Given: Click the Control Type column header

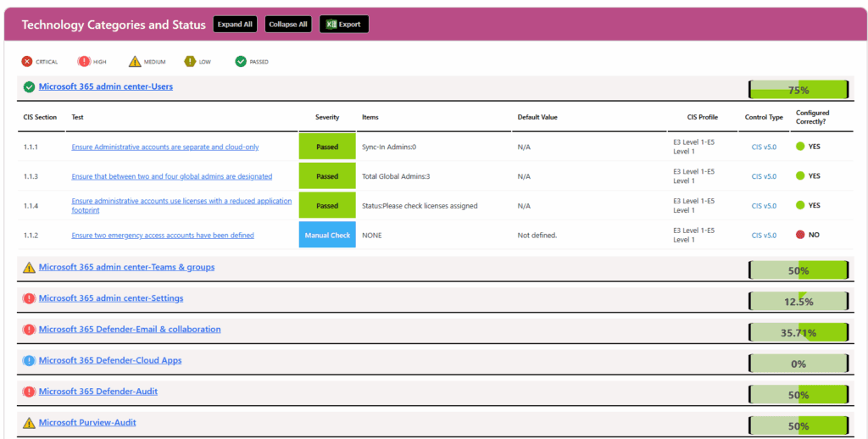Looking at the screenshot, I should [764, 117].
